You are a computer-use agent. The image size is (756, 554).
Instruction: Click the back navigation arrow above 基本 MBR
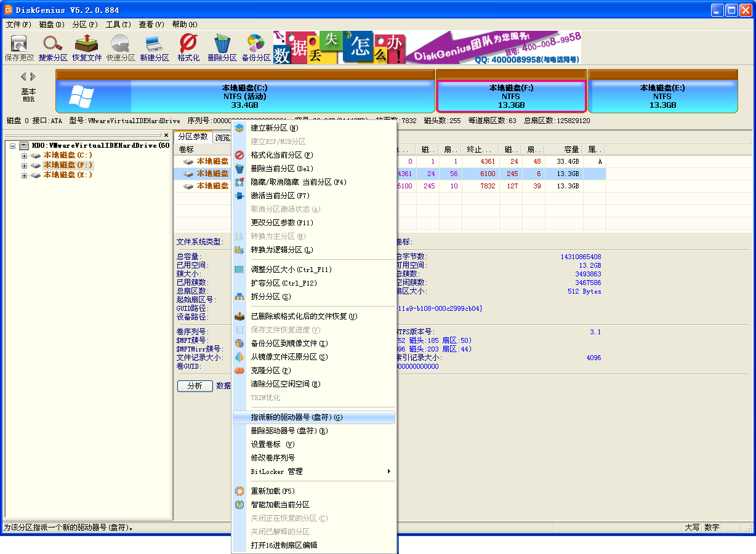(x=23, y=76)
